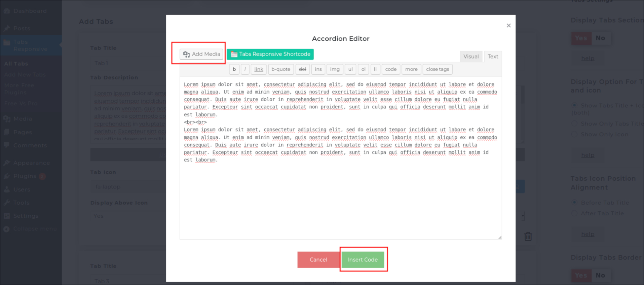Insert the more tag
The height and width of the screenshot is (285, 644).
coord(411,69)
